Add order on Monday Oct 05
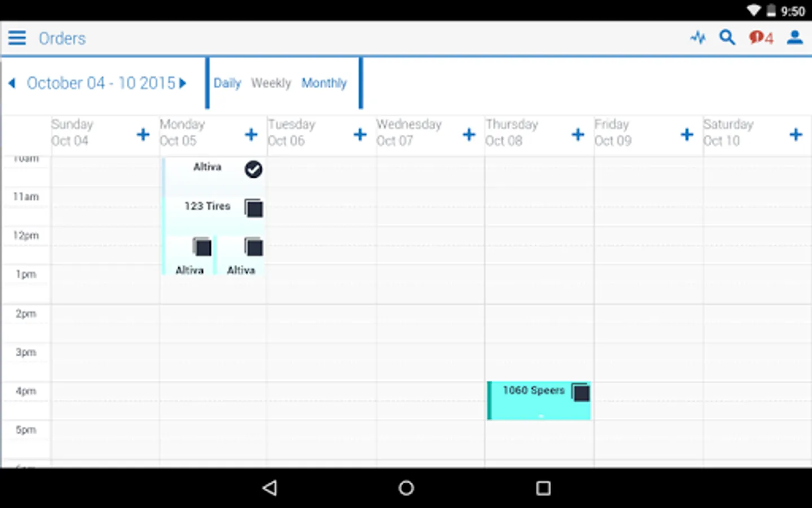This screenshot has height=508, width=812. pos(251,134)
